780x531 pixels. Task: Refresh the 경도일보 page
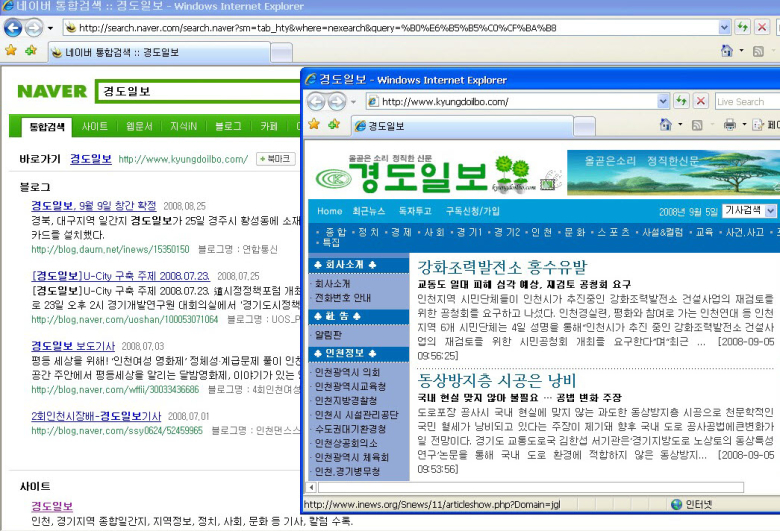[682, 101]
